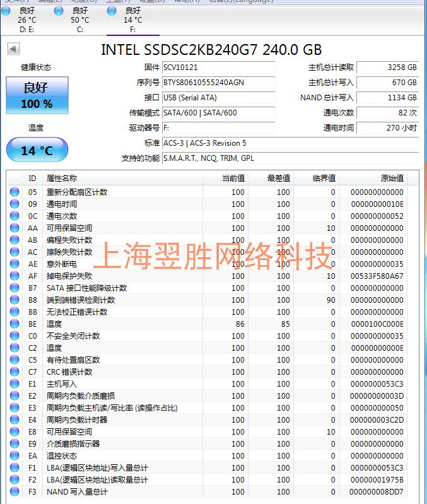Click status orb for attribute 0C
427x504 pixels.
[x=15, y=216]
